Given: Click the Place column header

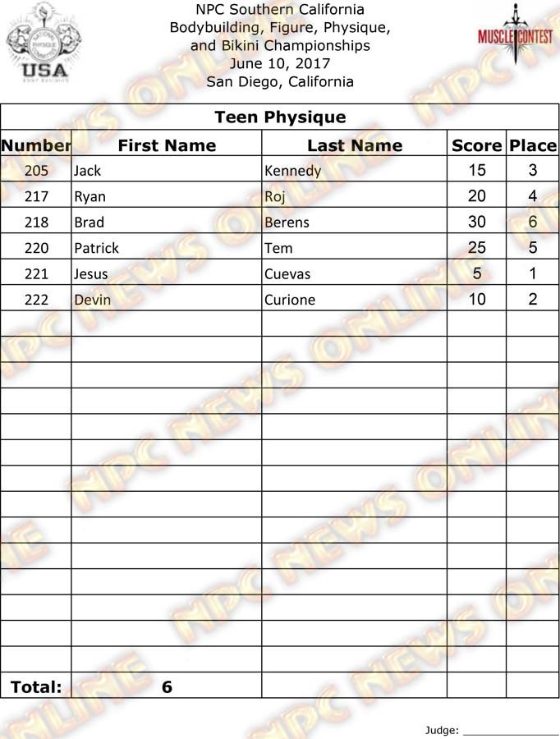Looking at the screenshot, I should [532, 145].
